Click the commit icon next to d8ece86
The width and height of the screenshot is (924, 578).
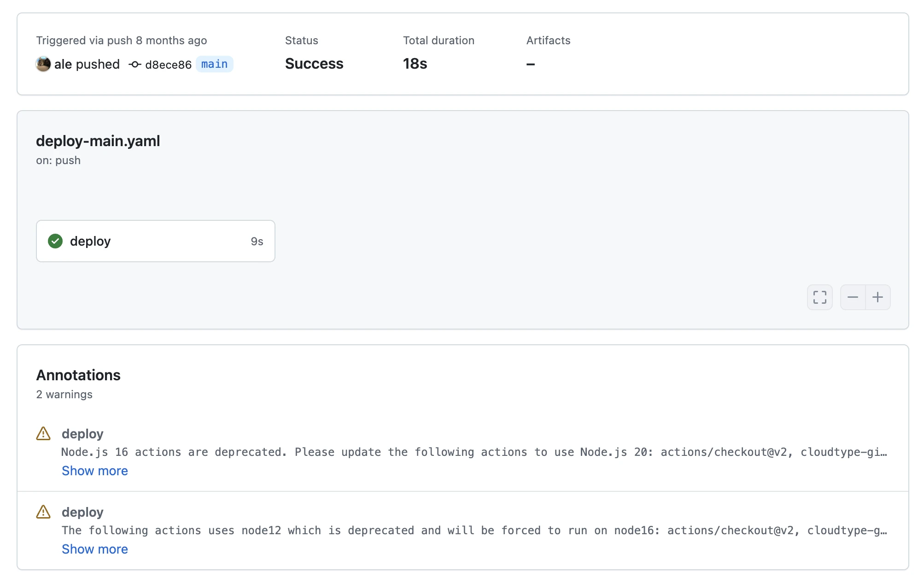[135, 65]
